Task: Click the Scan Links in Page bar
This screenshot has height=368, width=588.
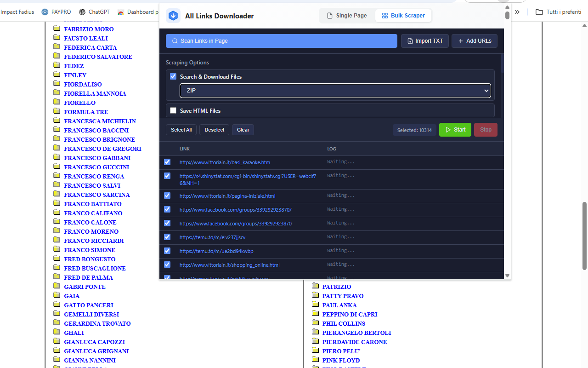Action: click(x=281, y=41)
